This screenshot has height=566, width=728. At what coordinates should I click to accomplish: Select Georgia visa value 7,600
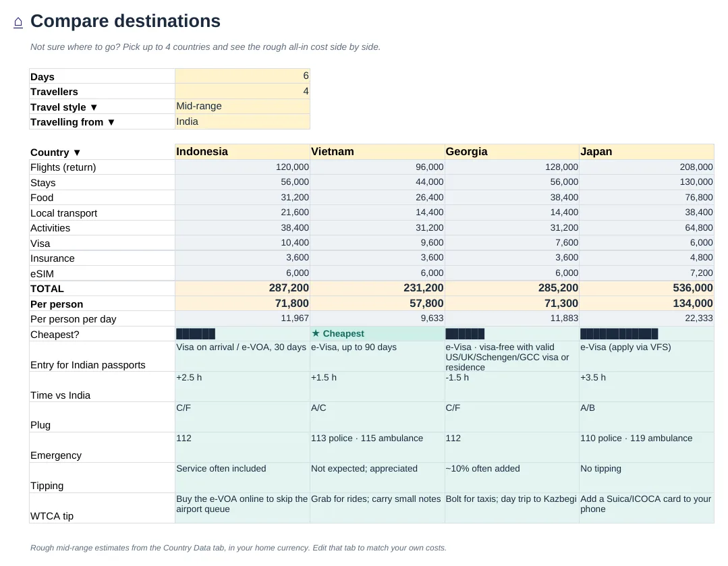click(511, 243)
